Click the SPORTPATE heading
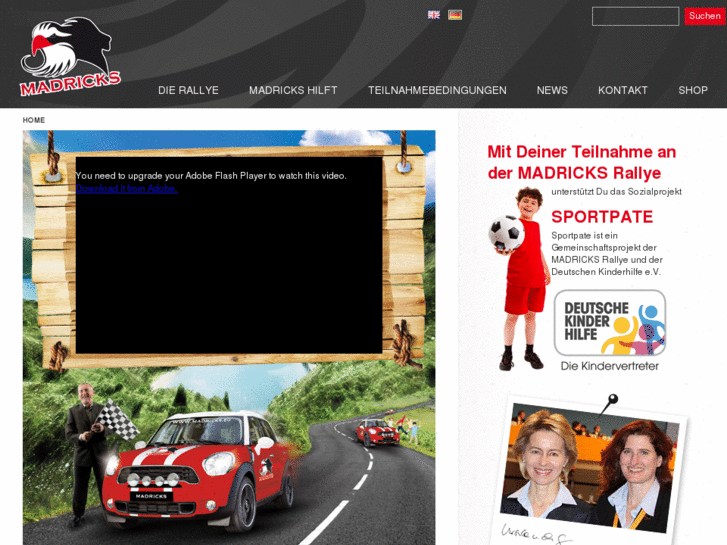Image resolution: width=727 pixels, height=545 pixels. click(602, 217)
